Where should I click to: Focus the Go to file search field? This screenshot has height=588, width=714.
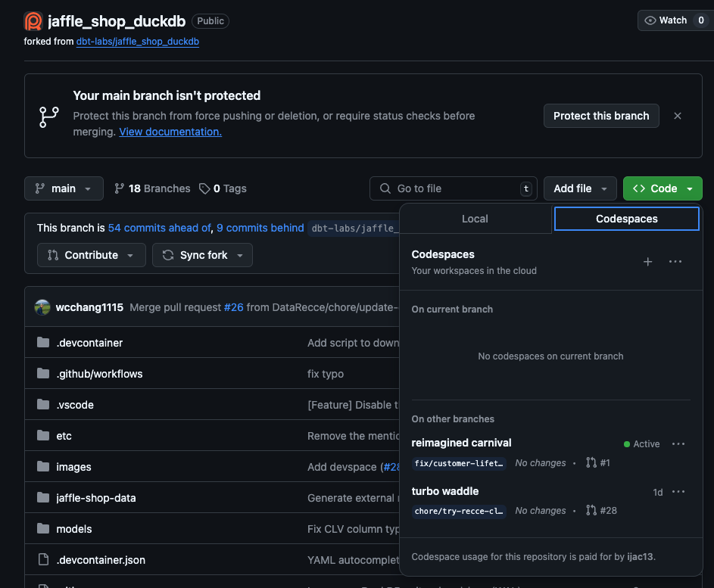(454, 188)
